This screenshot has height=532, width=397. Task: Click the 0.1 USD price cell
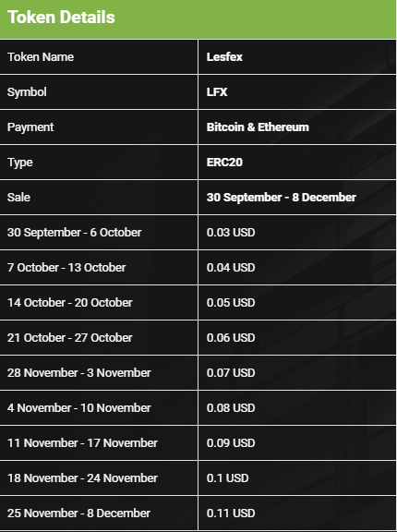tap(297, 478)
